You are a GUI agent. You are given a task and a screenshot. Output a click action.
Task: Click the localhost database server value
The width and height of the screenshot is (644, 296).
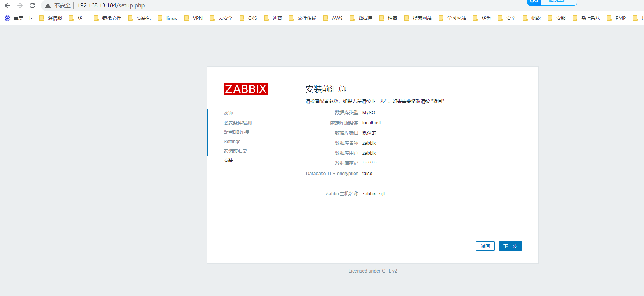coord(372,123)
